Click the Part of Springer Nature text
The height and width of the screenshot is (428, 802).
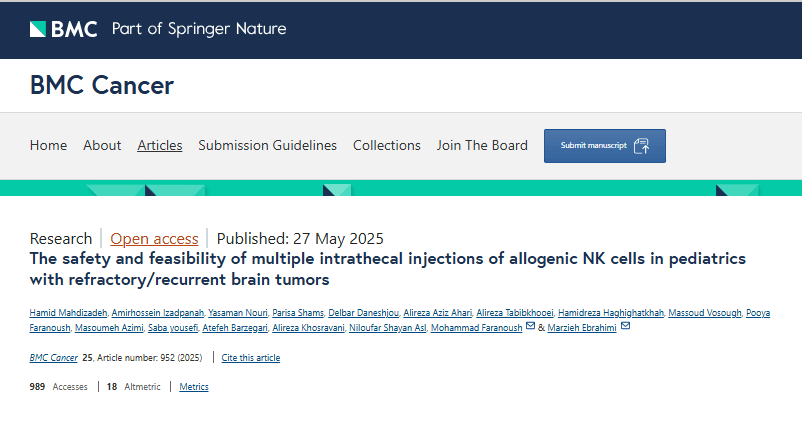tap(199, 29)
